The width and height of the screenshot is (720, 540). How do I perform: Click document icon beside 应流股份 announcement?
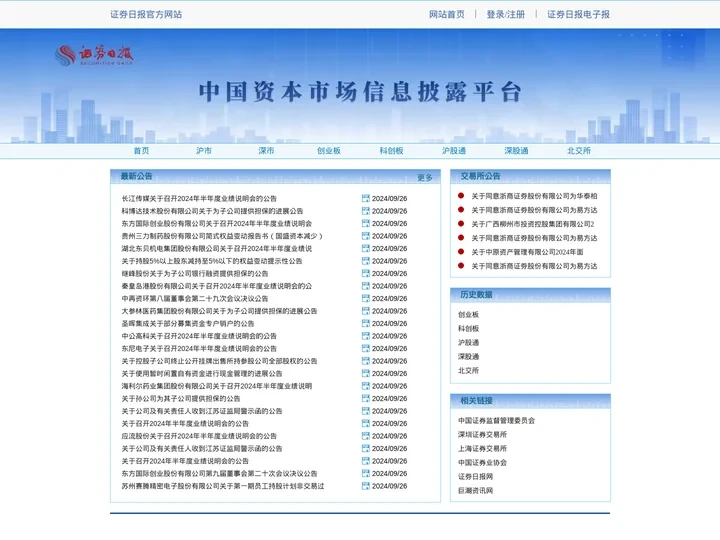coord(366,436)
